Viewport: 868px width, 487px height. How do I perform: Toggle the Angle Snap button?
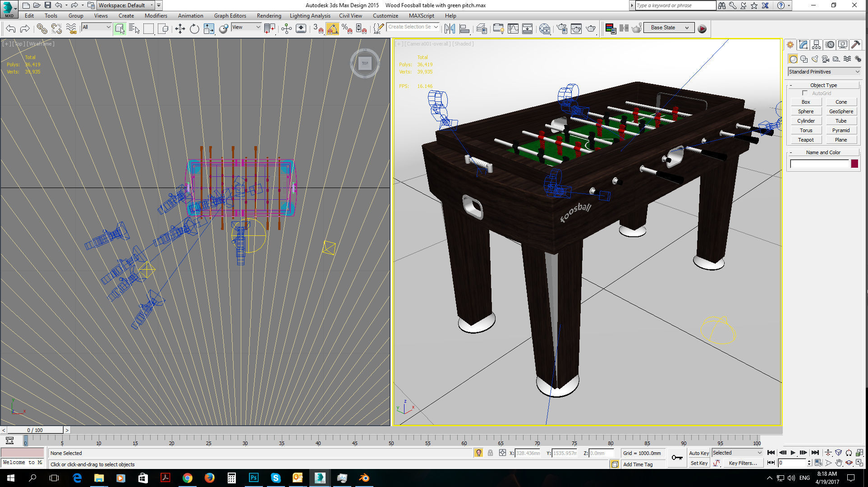[x=333, y=29]
